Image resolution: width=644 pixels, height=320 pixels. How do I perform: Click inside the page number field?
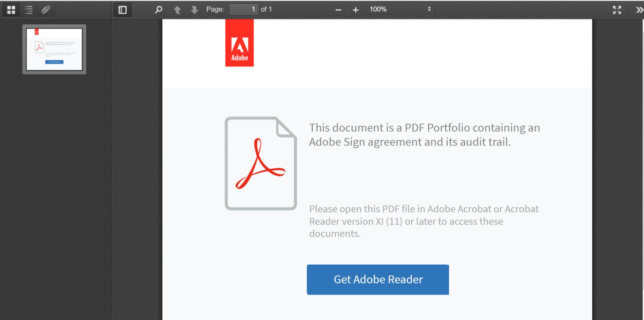pos(244,9)
